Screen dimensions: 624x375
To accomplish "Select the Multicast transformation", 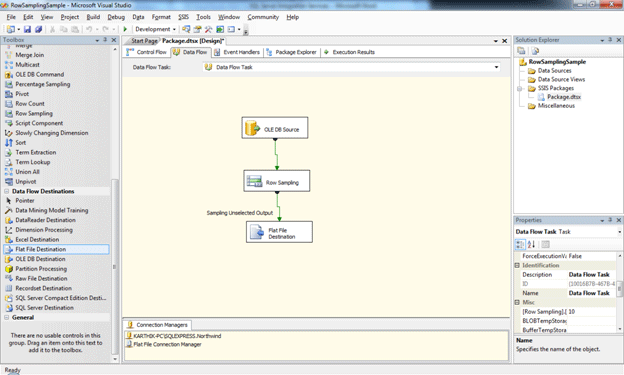I will pyautogui.click(x=27, y=64).
